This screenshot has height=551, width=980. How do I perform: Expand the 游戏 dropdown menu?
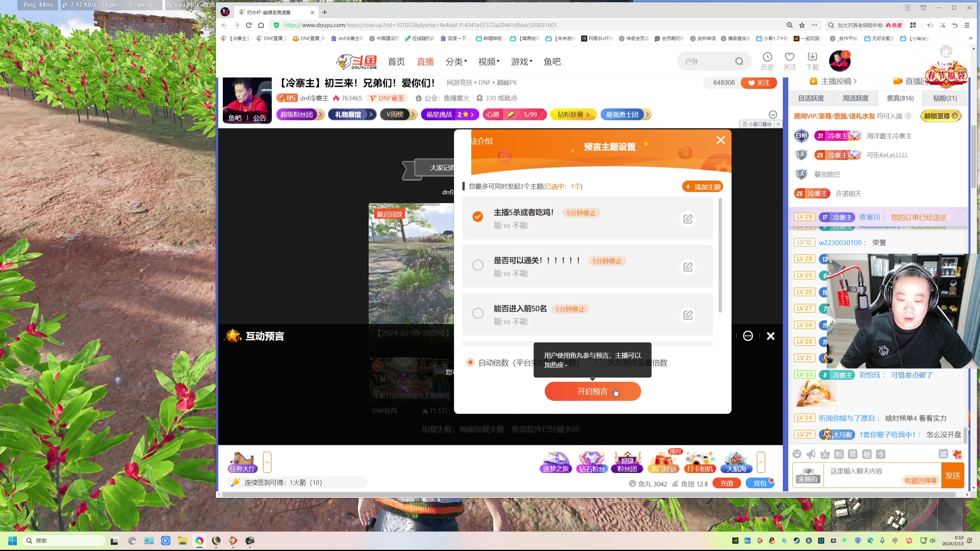pos(521,62)
